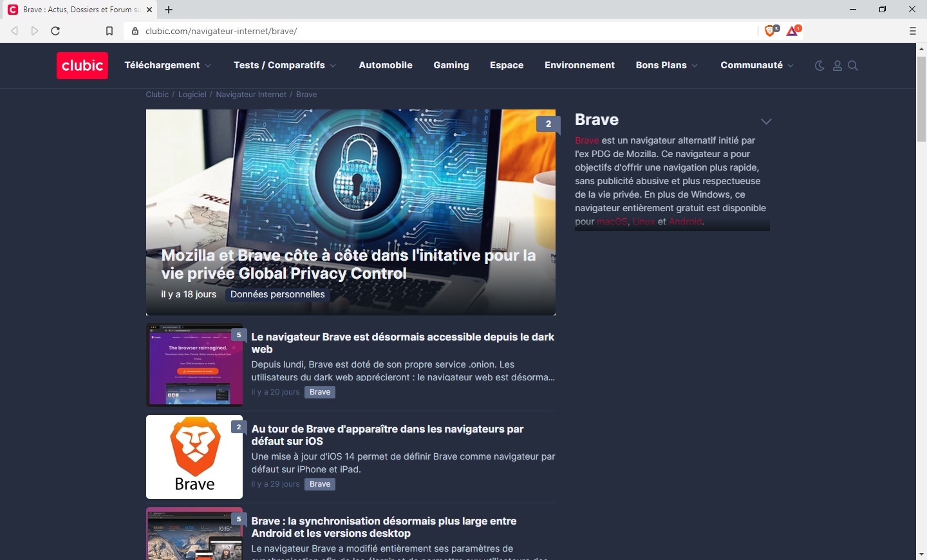Open the browser hamburger menu
The width and height of the screenshot is (927, 560).
[912, 31]
